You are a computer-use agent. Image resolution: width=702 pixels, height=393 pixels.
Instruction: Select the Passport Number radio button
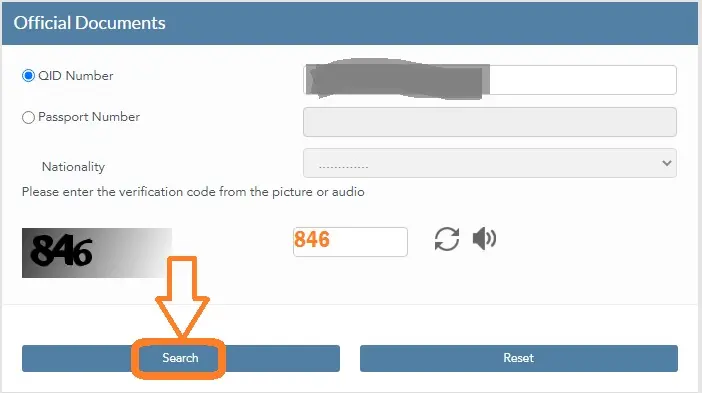28,117
